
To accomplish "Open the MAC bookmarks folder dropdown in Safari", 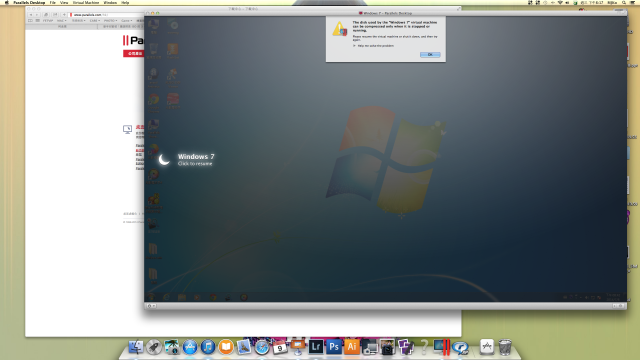I will click(x=62, y=20).
